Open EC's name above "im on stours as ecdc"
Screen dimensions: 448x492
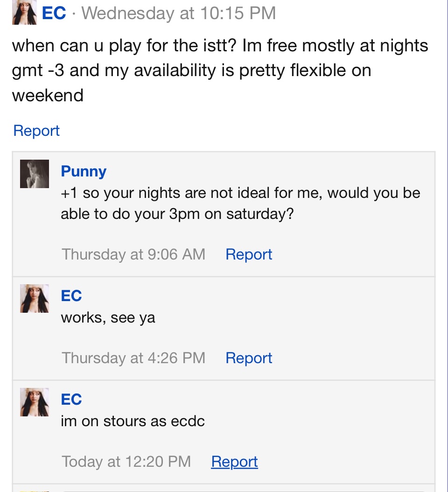pyautogui.click(x=71, y=399)
